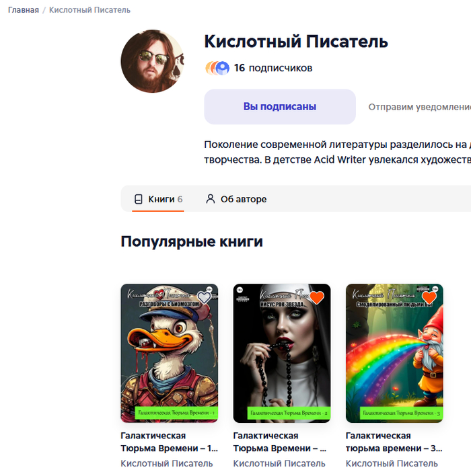Open title Галактическая тюрьма времени – 3

(x=394, y=442)
